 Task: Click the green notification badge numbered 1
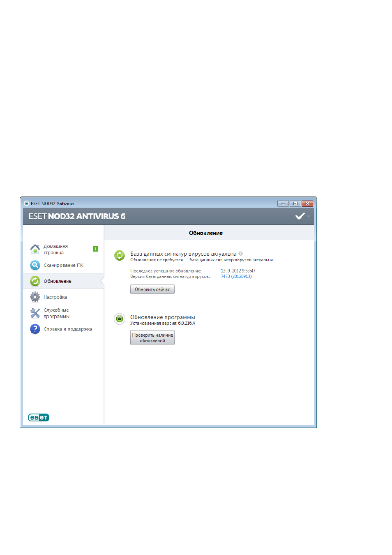coord(95,249)
